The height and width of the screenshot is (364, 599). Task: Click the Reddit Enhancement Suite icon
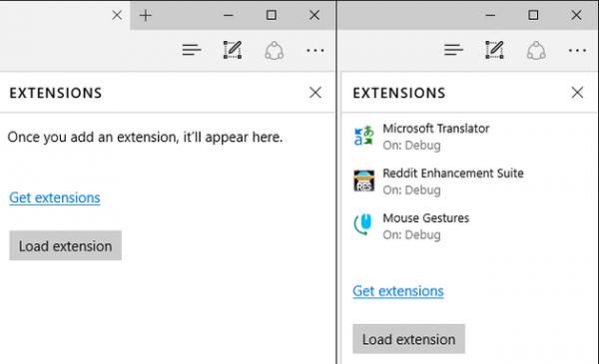tap(363, 181)
